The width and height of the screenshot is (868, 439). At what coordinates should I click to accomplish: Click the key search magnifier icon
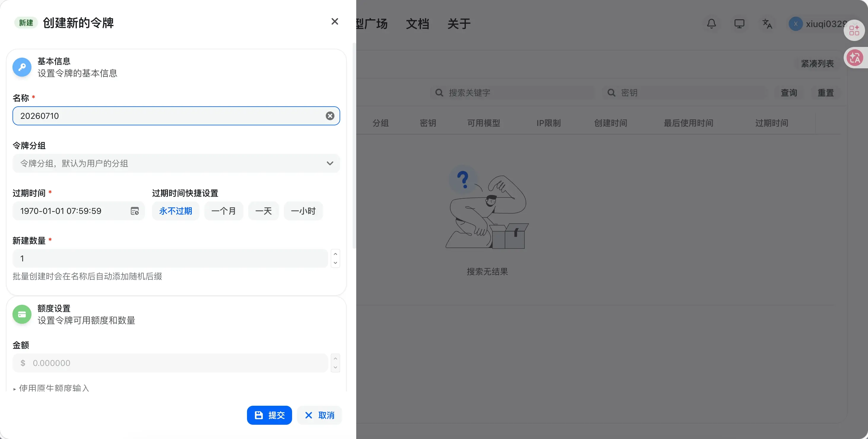point(611,93)
